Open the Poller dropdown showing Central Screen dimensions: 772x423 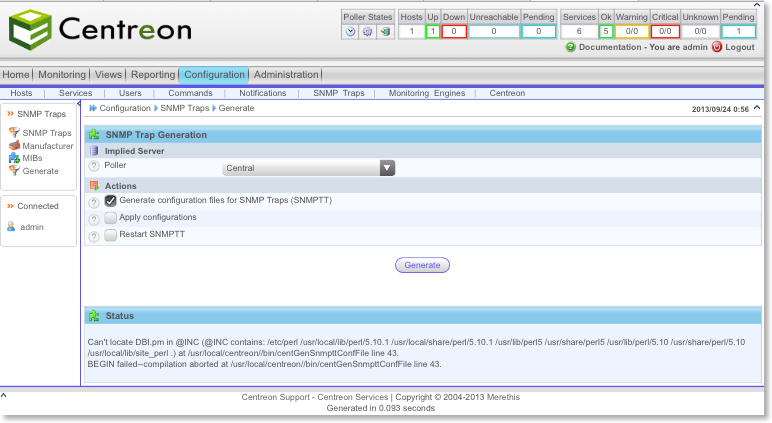click(x=309, y=168)
